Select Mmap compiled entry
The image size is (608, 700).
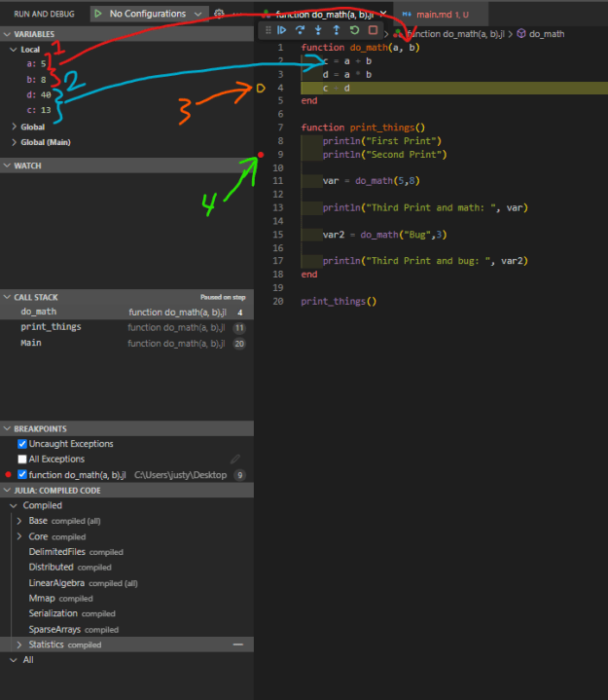pos(60,598)
